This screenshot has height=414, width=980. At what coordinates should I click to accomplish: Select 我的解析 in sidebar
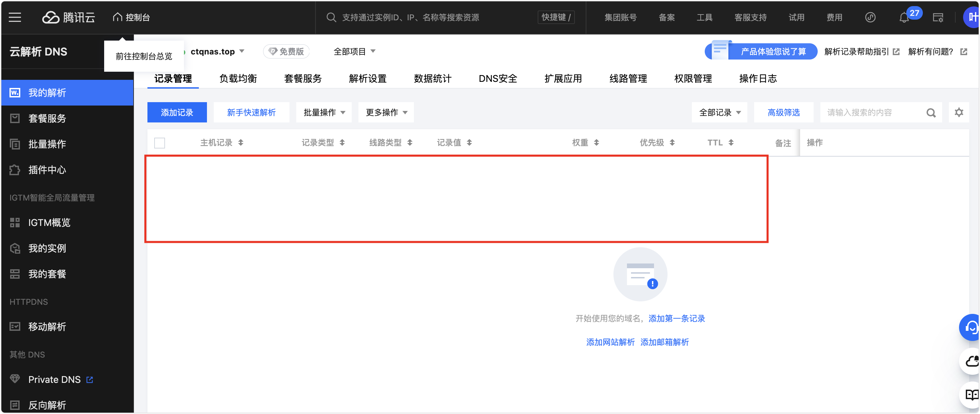tap(67, 92)
